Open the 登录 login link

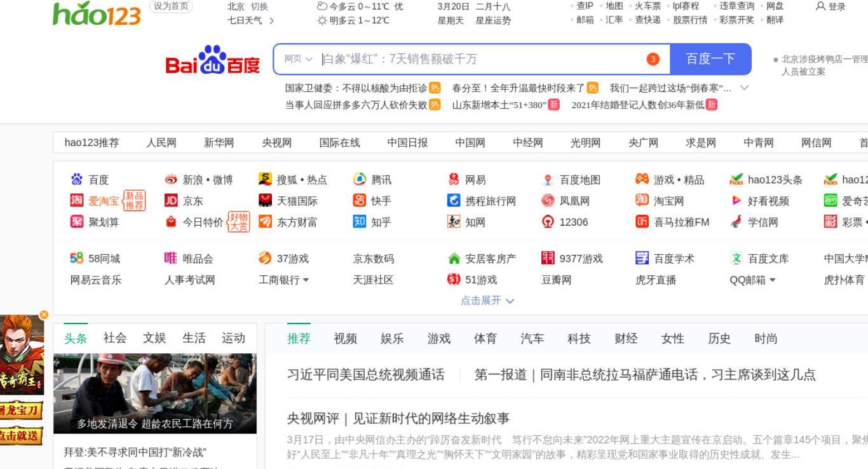tap(837, 6)
